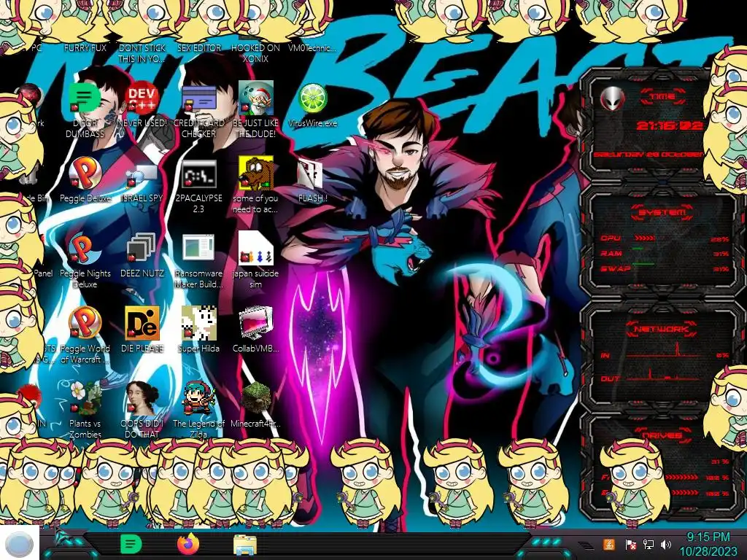747x560 pixels.
Task: Click the HOOKED ON XONIX label
Action: 255,53
